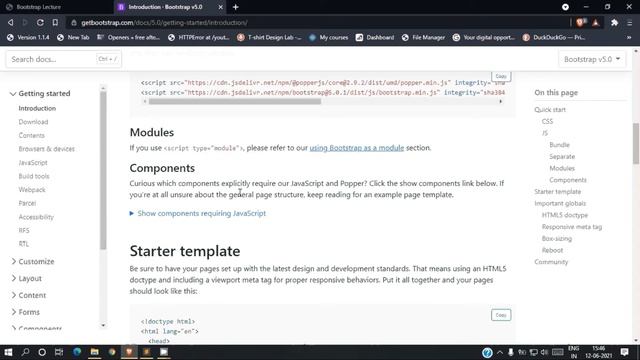Click the Search docs input field
Image resolution: width=640 pixels, height=360 pixels.
63,59
